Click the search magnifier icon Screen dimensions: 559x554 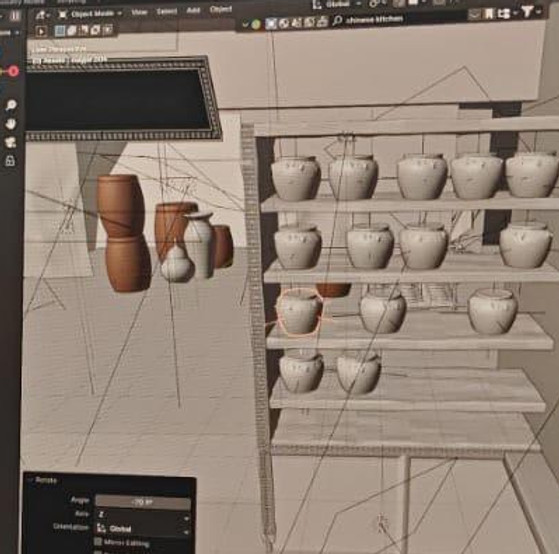tap(337, 21)
